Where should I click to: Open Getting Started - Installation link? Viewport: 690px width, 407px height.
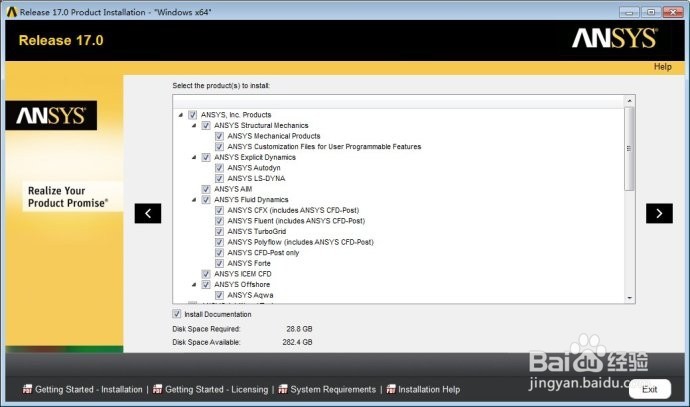click(89, 389)
